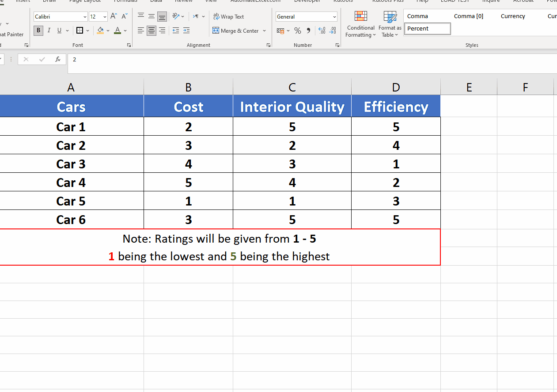
Task: Toggle Wrap Text
Action: click(x=228, y=17)
